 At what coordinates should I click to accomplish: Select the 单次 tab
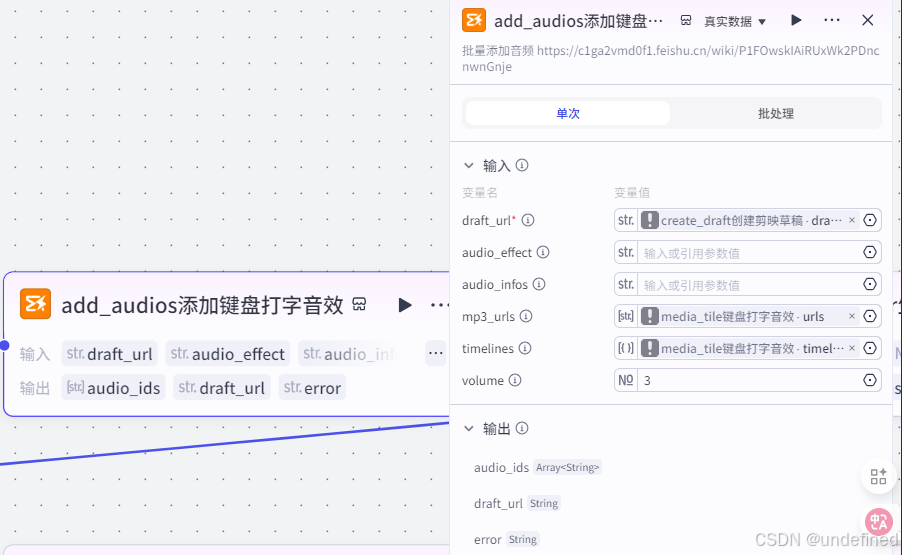tap(568, 113)
